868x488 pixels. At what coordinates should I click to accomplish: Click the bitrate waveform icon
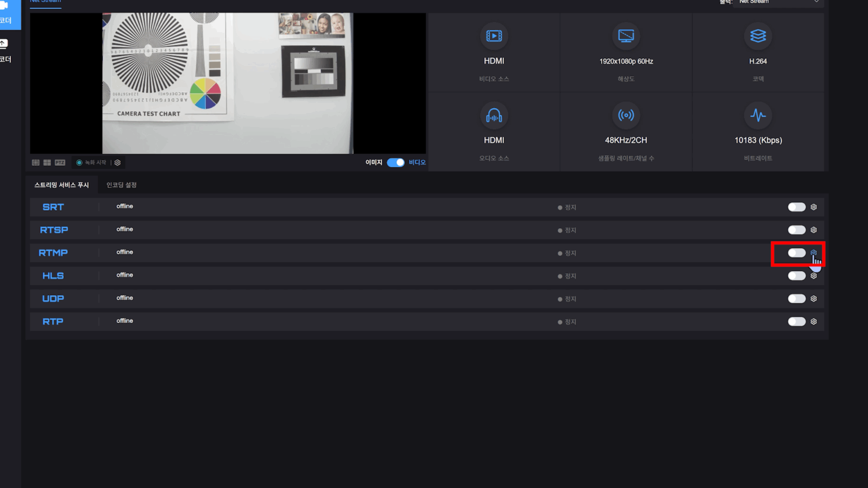coord(758,115)
